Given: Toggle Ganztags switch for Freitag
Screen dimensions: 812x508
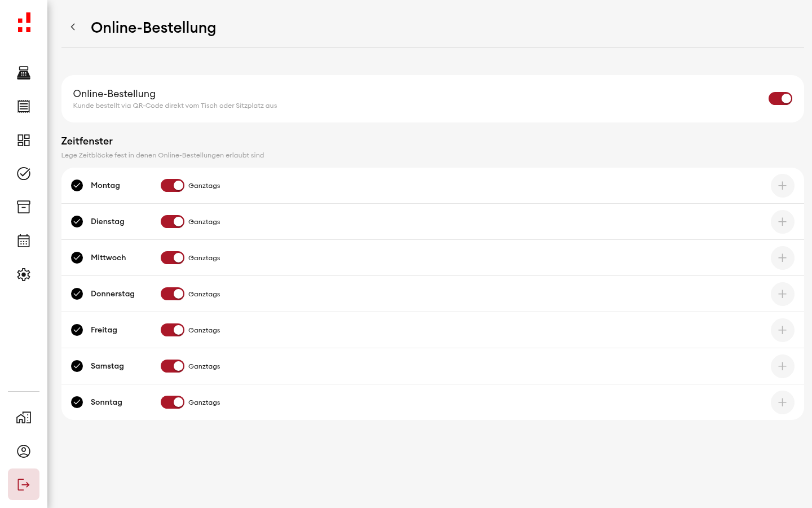Looking at the screenshot, I should coord(173,330).
